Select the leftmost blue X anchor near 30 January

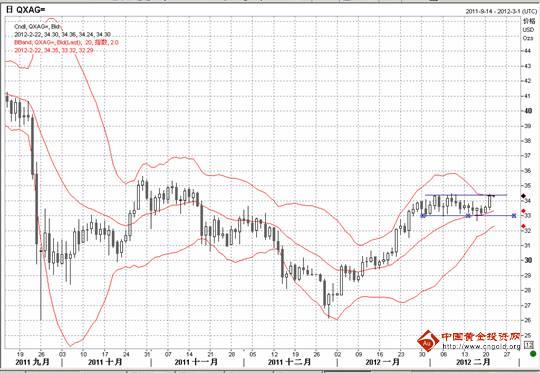[423, 216]
